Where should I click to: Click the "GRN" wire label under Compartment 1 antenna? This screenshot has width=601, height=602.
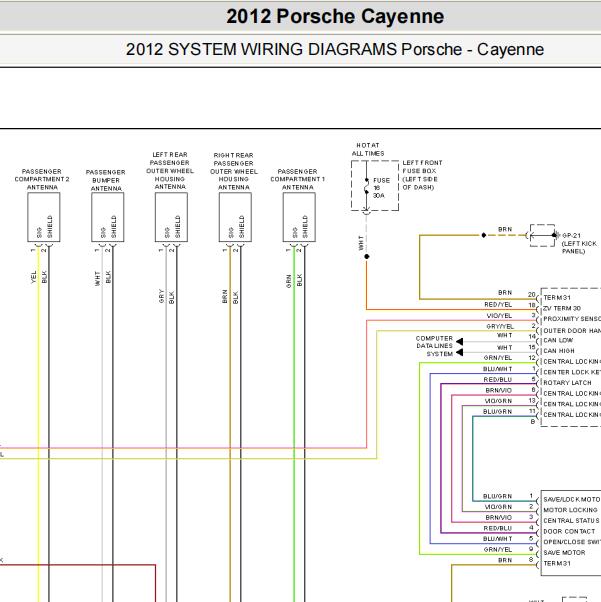click(x=289, y=281)
